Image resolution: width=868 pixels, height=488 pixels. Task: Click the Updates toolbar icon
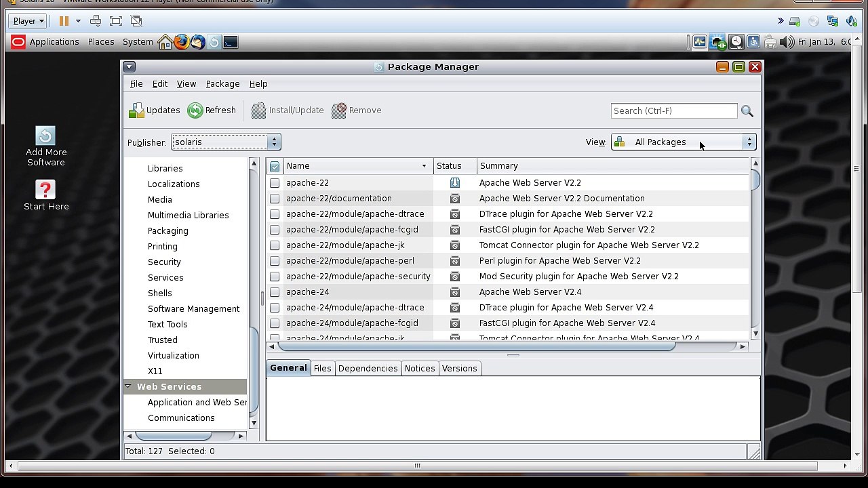136,110
